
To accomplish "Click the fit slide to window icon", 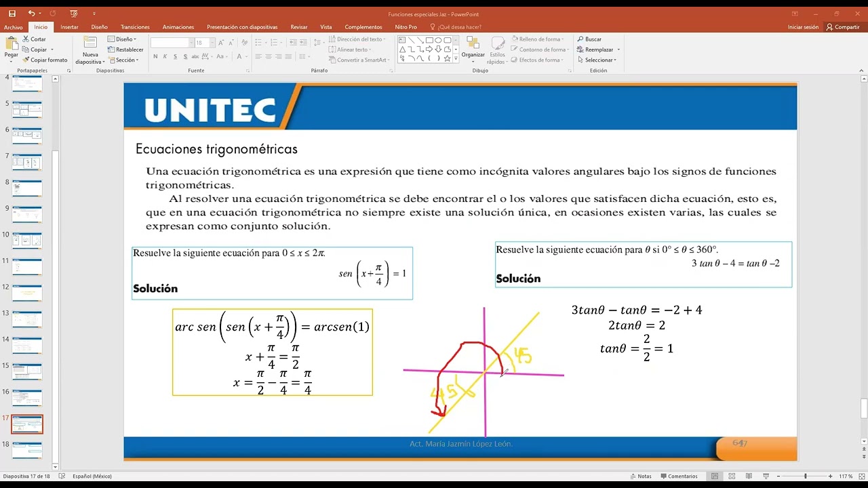I will [x=861, y=476].
